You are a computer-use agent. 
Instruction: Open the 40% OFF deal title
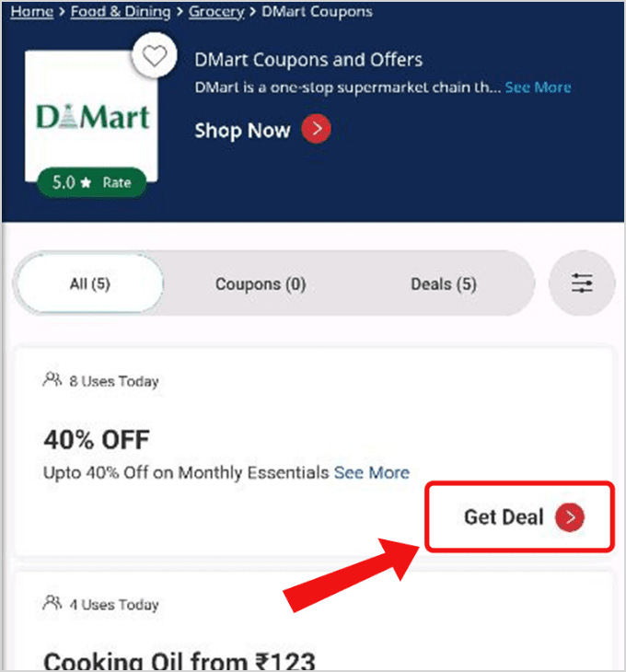click(97, 440)
